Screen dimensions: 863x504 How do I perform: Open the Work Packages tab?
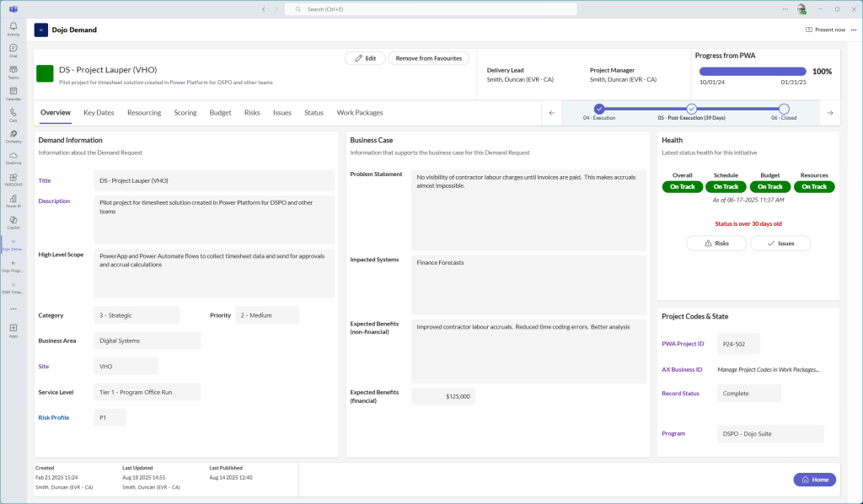pyautogui.click(x=360, y=112)
